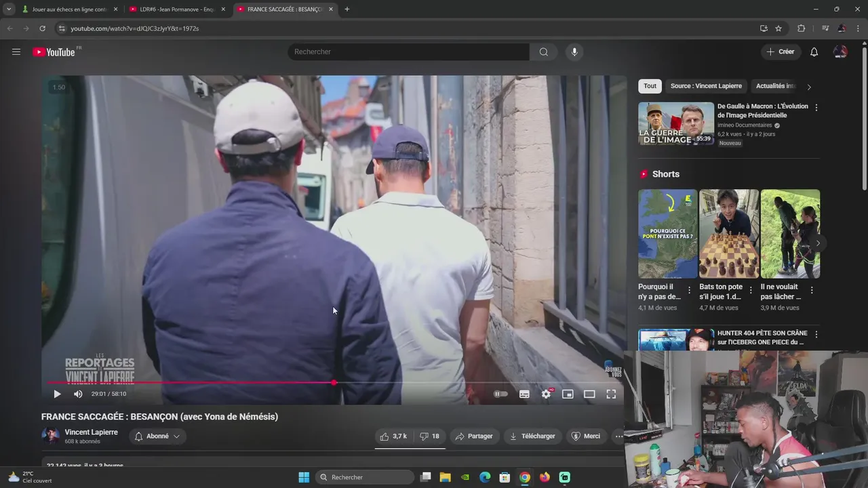
Task: Share the video via Partager
Action: [474, 436]
